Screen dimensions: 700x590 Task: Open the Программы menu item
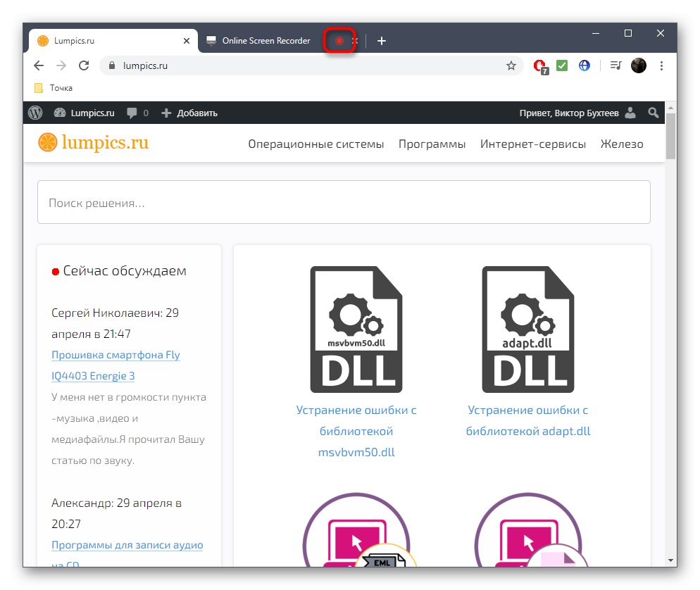pyautogui.click(x=432, y=144)
